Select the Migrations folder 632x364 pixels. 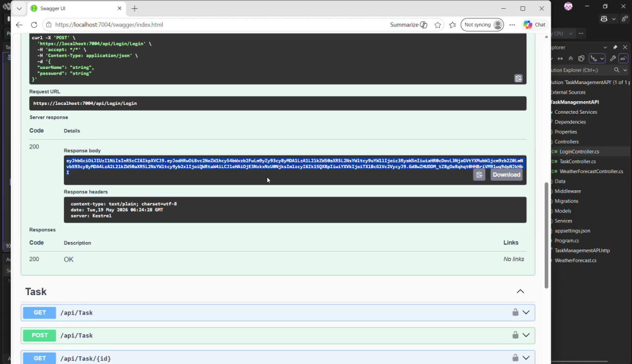pyautogui.click(x=566, y=201)
